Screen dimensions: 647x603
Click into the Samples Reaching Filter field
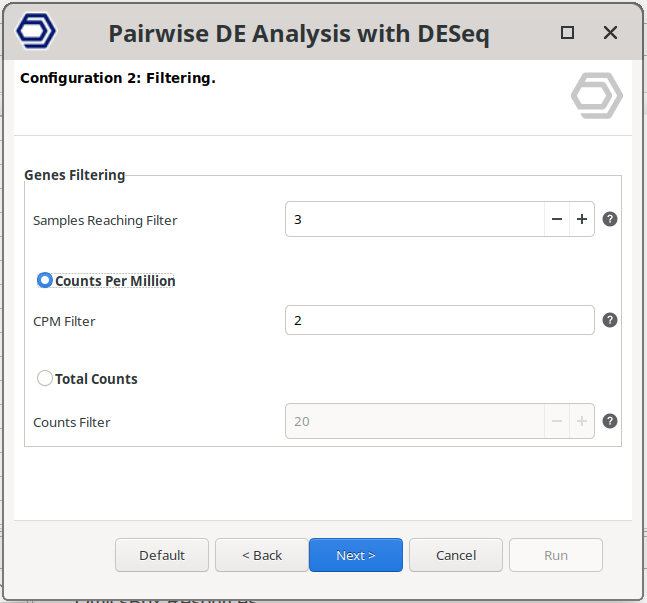[x=414, y=219]
